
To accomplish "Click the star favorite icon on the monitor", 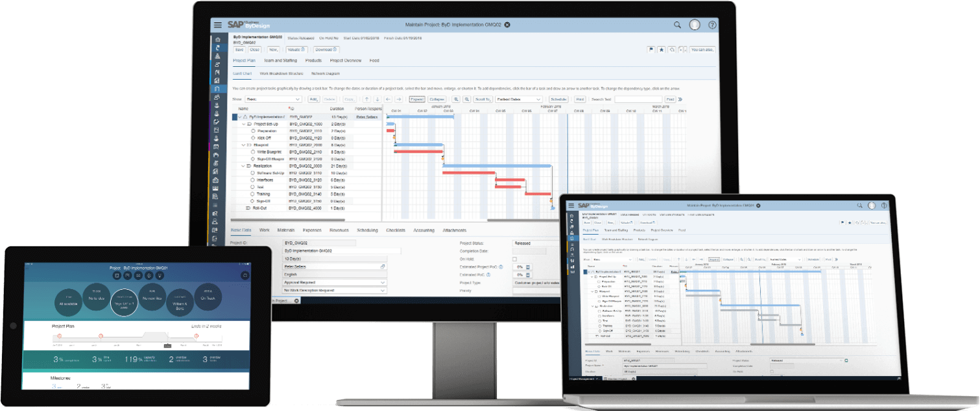I will tap(661, 49).
